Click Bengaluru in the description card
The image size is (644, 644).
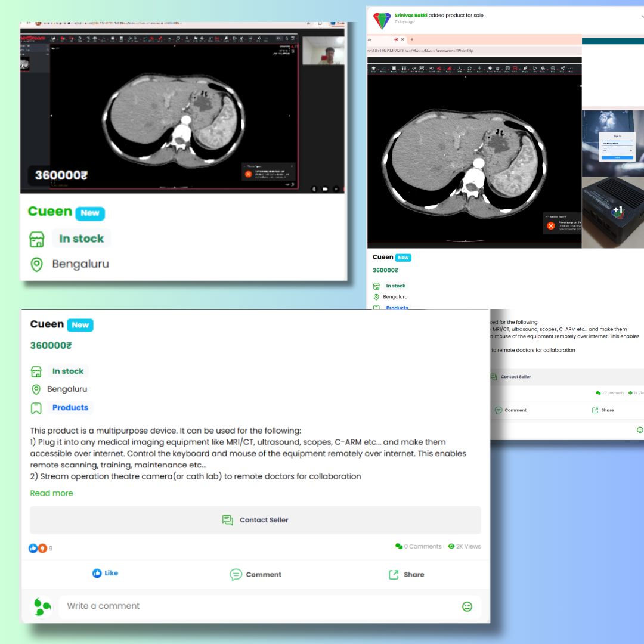click(67, 389)
